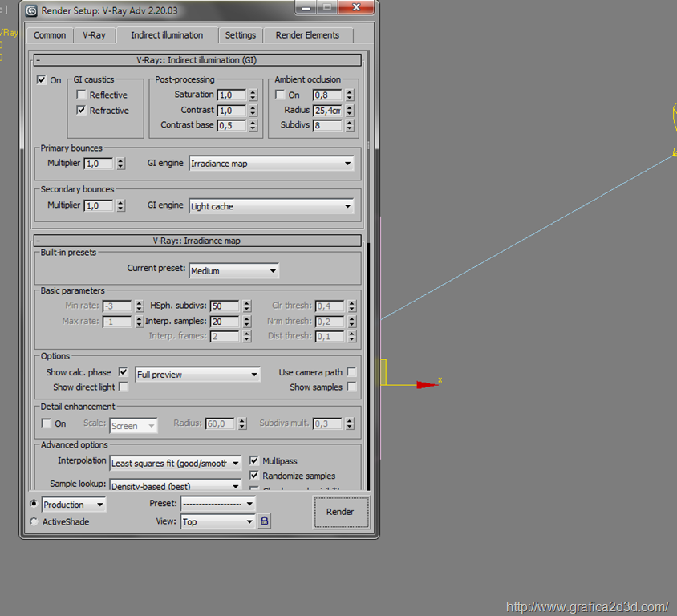Open the Render Elements tab
The height and width of the screenshot is (616, 677).
pyautogui.click(x=307, y=35)
